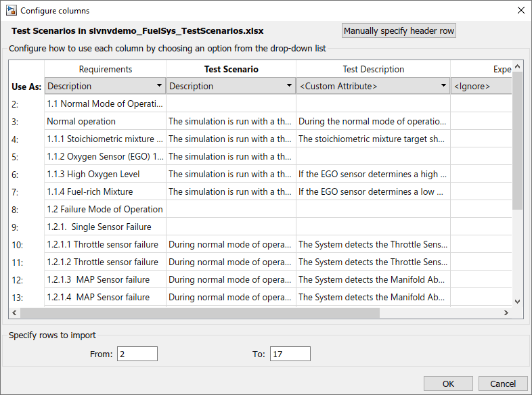The height and width of the screenshot is (395, 532).
Task: Click the Configure columns window icon
Action: [x=12, y=11]
